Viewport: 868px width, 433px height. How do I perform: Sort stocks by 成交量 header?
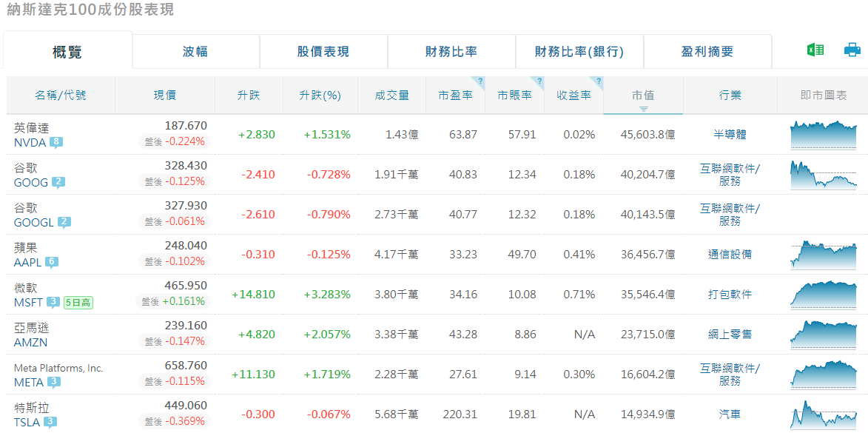(x=392, y=95)
